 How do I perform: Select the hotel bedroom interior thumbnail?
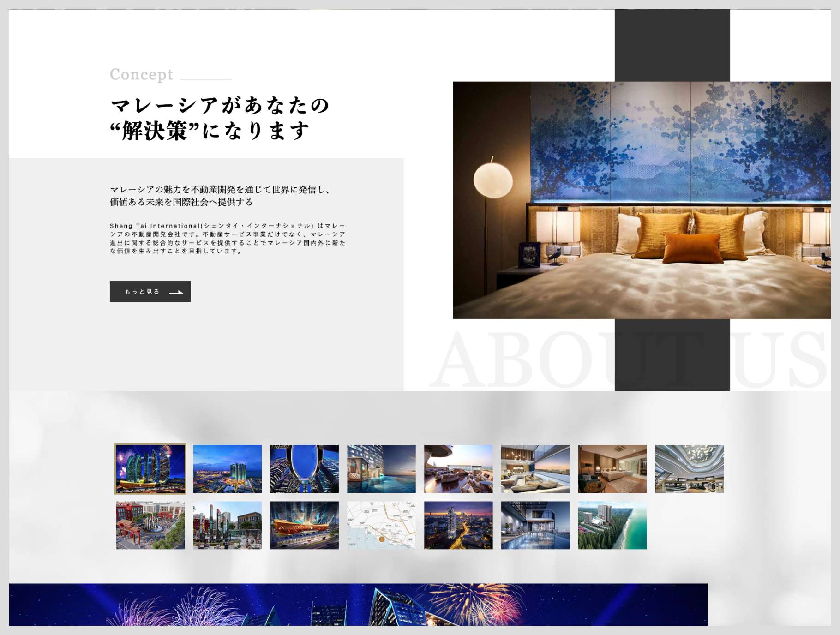pos(612,469)
